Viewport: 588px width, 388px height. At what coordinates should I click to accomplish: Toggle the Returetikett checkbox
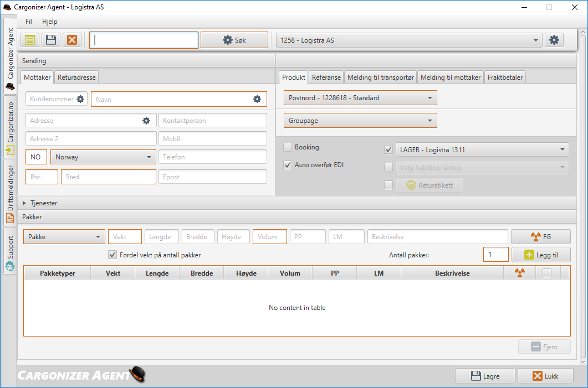(388, 185)
